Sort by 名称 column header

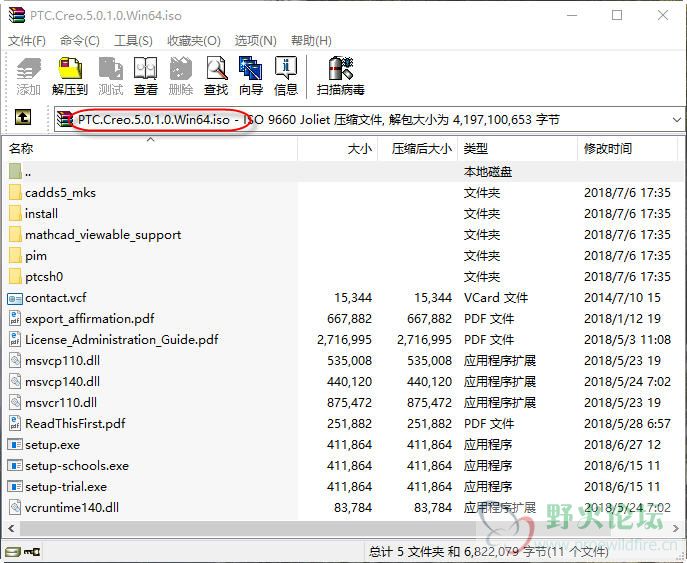[150, 149]
